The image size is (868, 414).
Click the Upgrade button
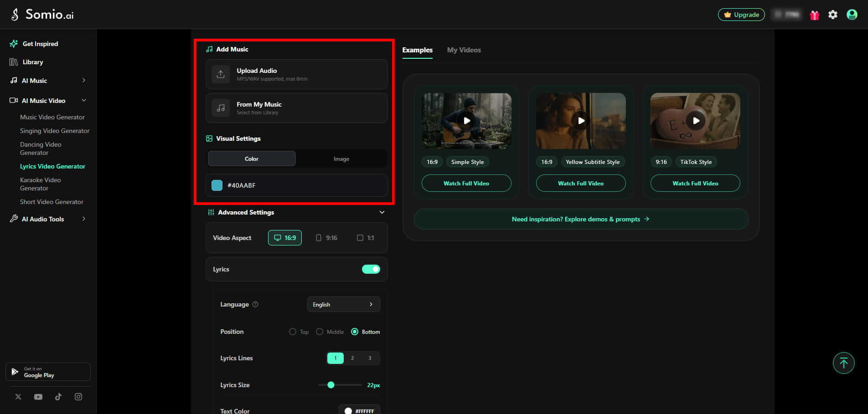tap(741, 15)
